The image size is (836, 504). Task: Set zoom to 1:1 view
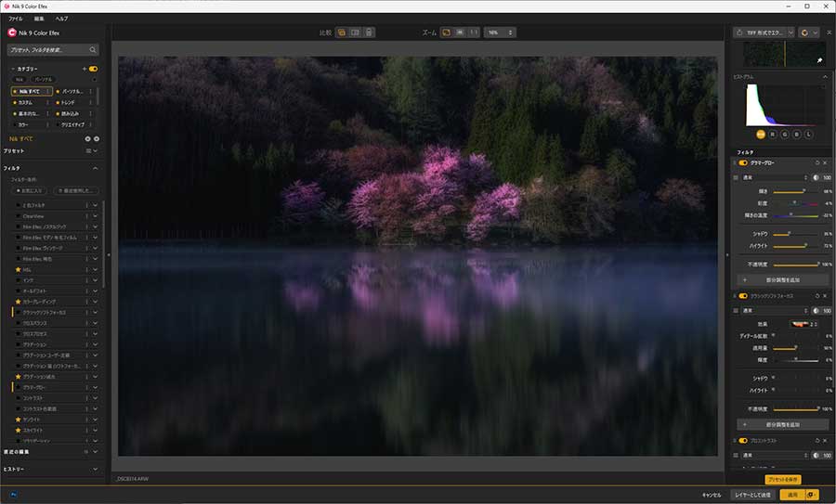point(474,32)
